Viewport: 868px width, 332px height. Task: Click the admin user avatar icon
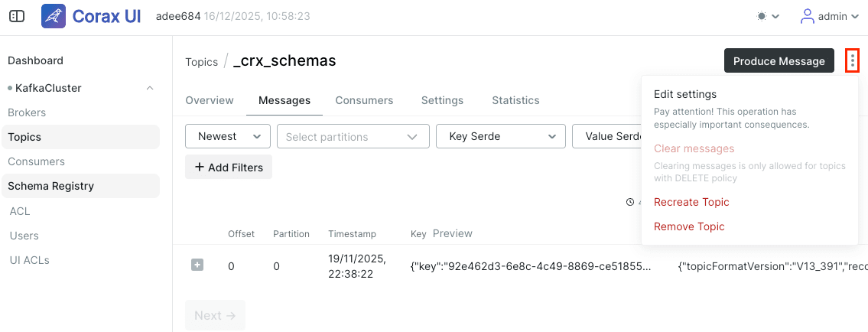[808, 17]
